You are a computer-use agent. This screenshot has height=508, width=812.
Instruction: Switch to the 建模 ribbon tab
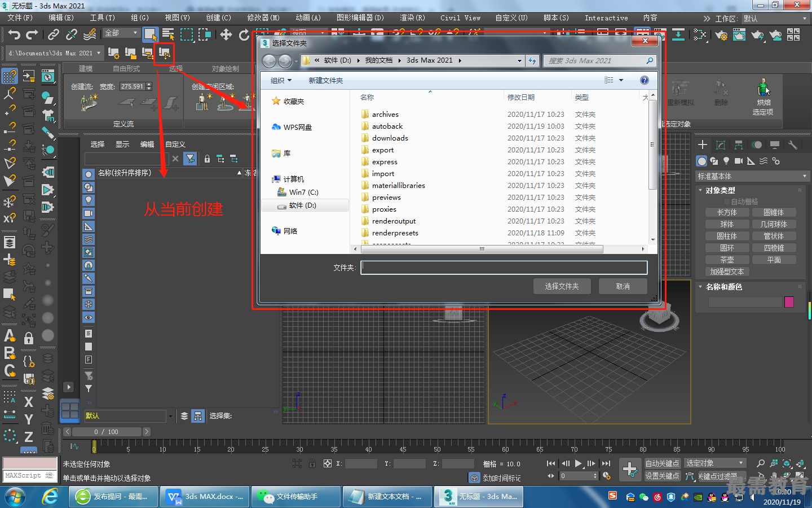pyautogui.click(x=86, y=68)
